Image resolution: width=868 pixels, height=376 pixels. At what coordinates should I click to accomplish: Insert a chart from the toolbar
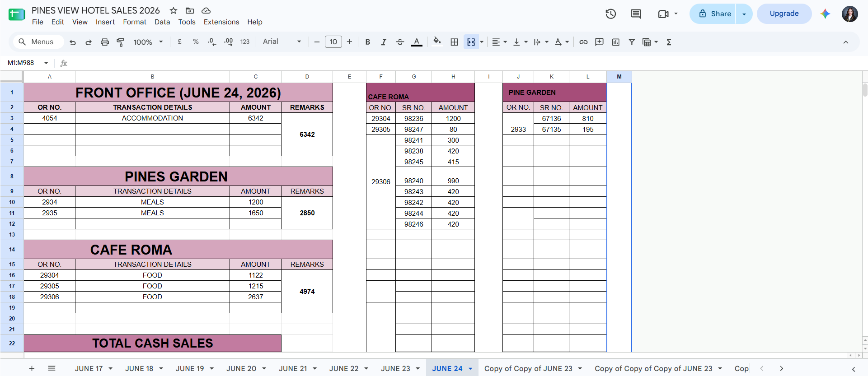coord(616,42)
